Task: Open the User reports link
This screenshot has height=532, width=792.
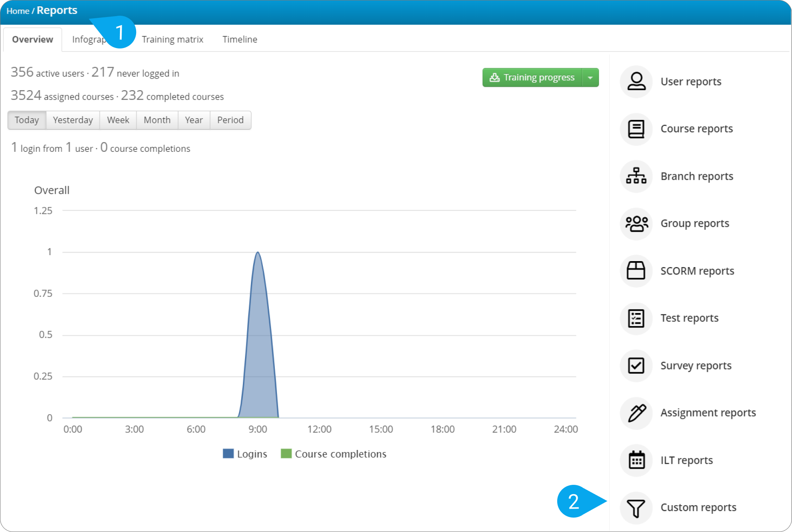Action: click(691, 82)
